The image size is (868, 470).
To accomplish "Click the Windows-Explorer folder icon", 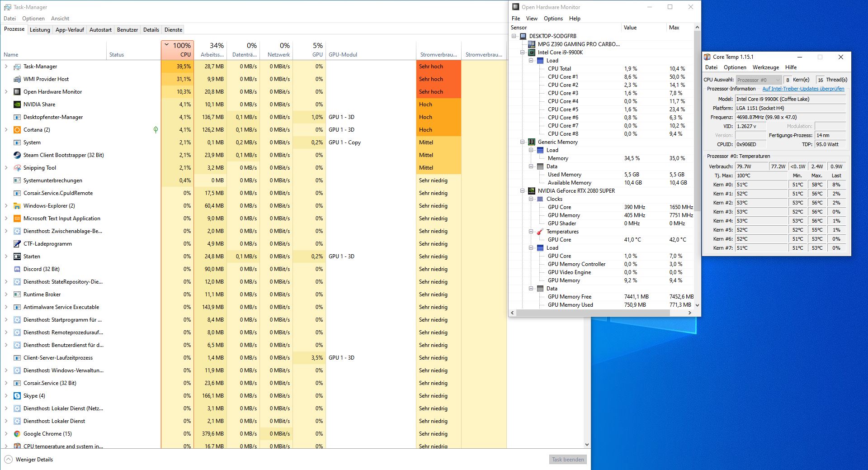I will point(17,206).
